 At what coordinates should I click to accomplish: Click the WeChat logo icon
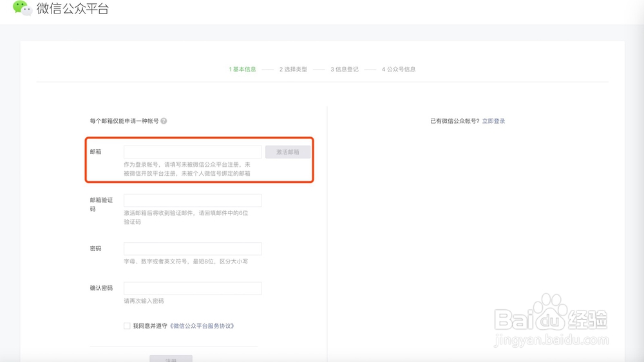coord(22,8)
